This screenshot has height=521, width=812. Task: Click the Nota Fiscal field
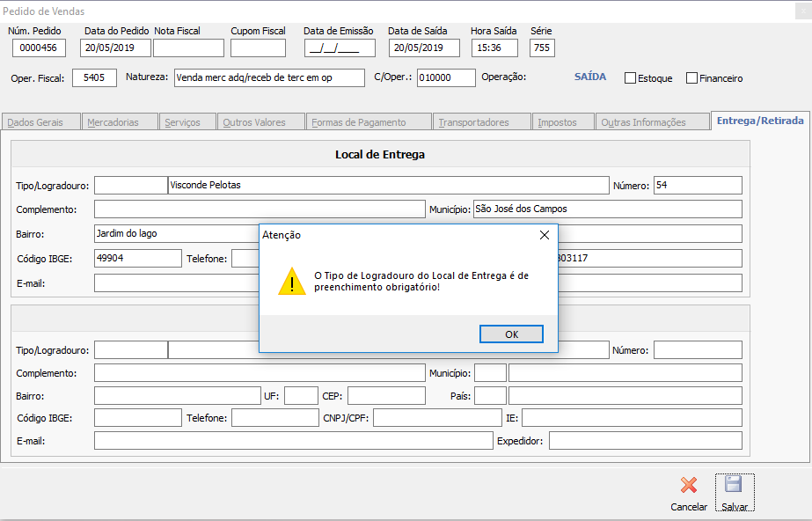pyautogui.click(x=188, y=48)
